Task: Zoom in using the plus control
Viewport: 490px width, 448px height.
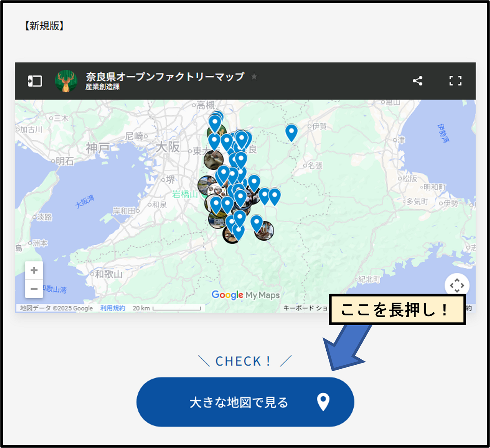Action: pos(34,269)
